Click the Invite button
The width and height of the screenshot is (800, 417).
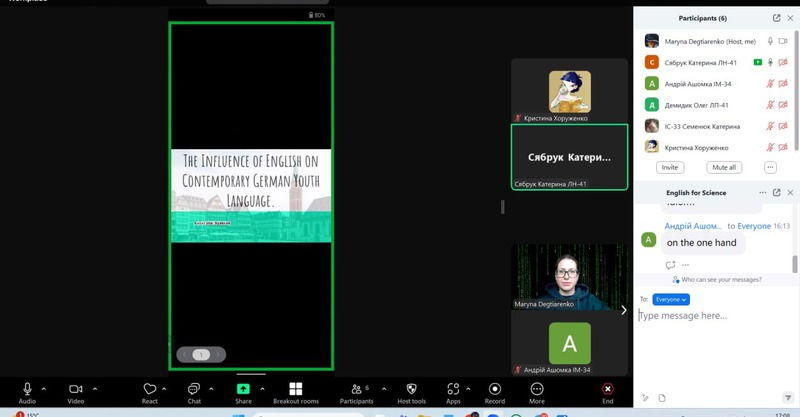pyautogui.click(x=670, y=167)
